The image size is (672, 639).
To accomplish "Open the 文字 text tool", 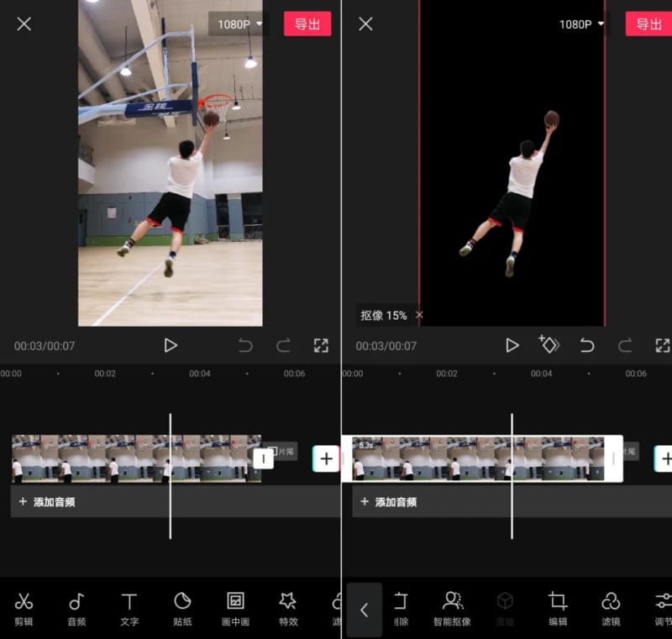I will (129, 609).
